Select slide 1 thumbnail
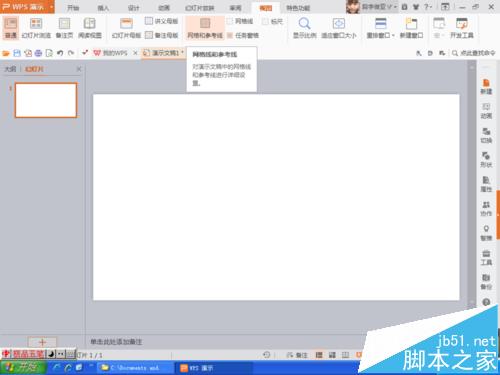 (46, 100)
